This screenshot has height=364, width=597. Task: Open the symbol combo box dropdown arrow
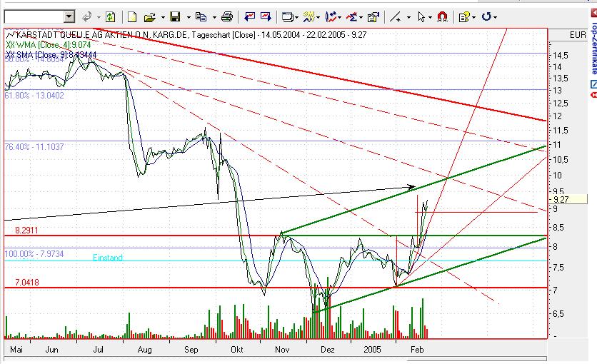pyautogui.click(x=69, y=16)
